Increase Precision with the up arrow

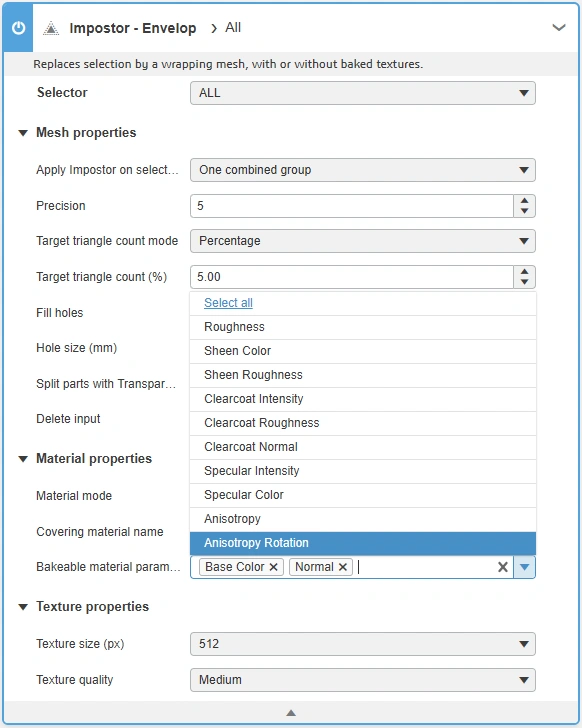tap(524, 201)
